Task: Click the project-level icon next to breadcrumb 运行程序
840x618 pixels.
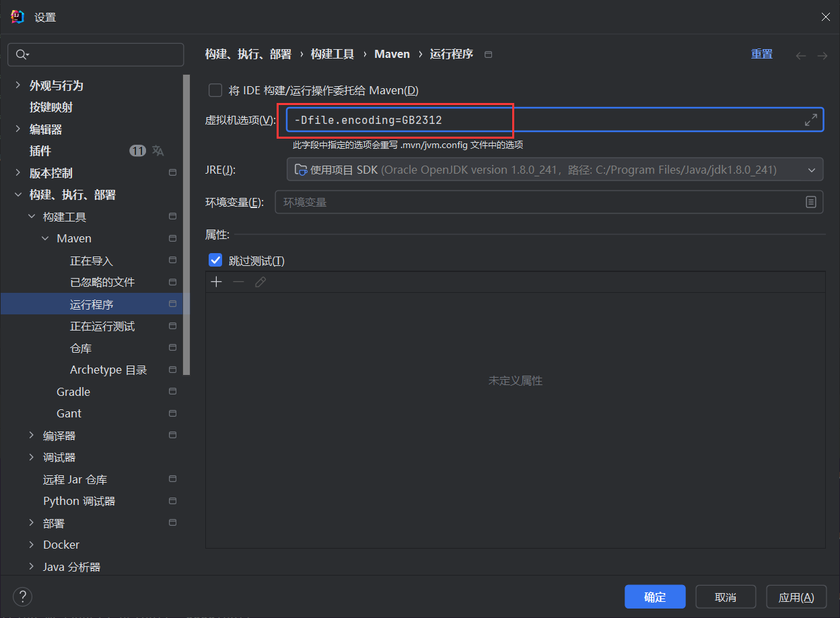Action: (489, 55)
